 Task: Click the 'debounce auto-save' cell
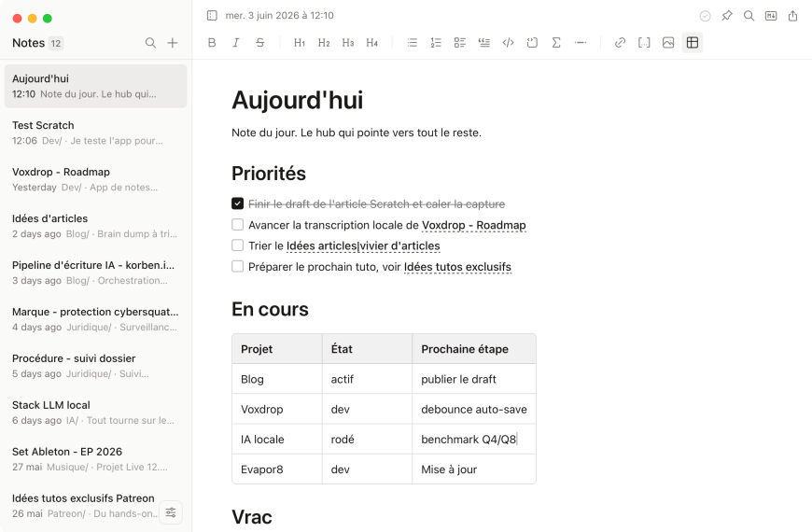point(474,409)
